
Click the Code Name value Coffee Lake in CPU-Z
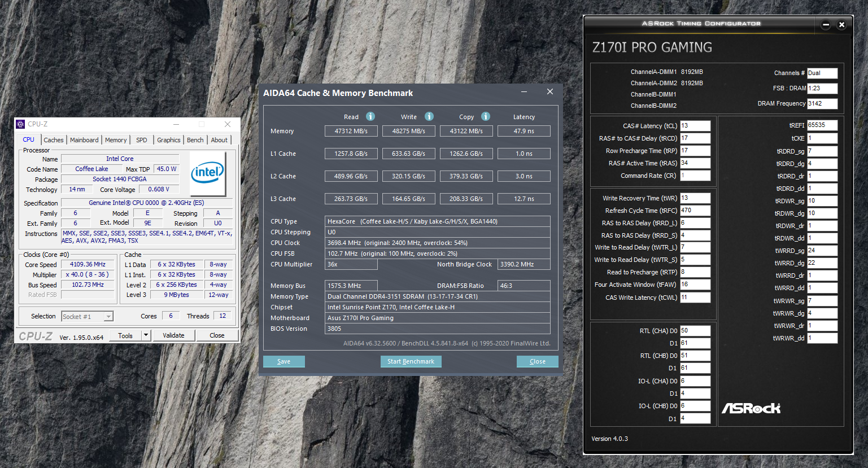tap(92, 169)
